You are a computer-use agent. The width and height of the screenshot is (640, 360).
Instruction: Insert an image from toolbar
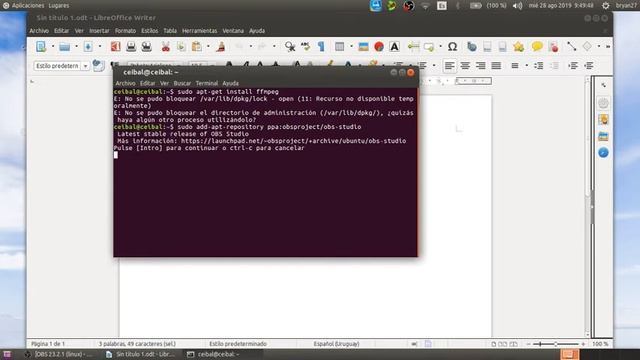[x=363, y=47]
